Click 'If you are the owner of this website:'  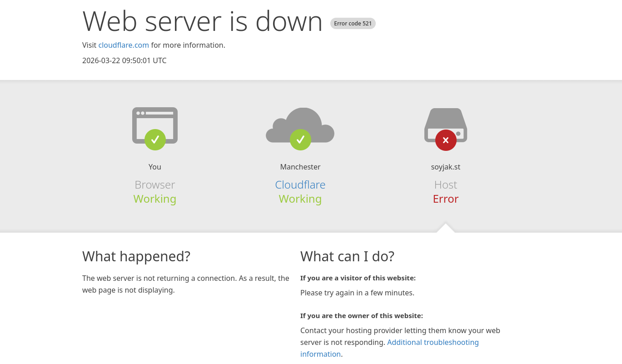[362, 316]
